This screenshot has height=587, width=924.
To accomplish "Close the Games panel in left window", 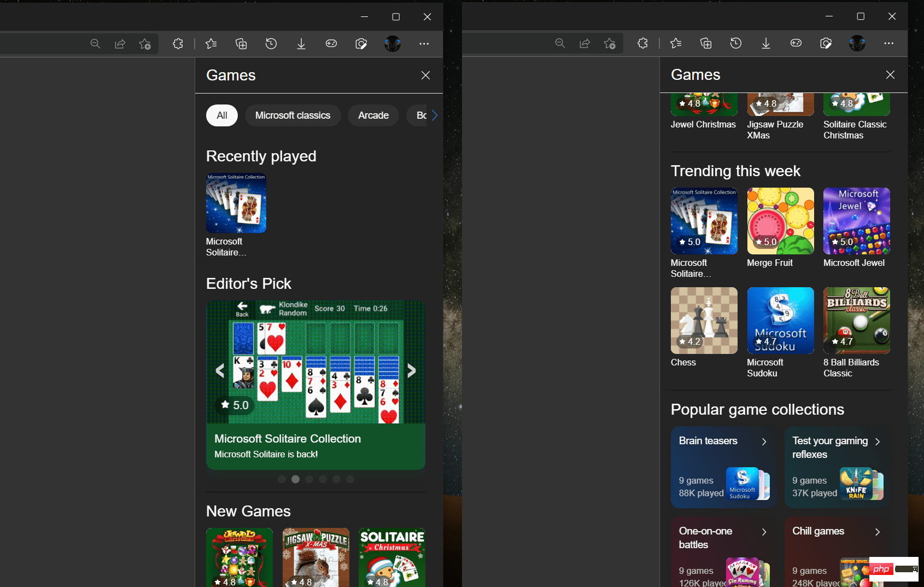I will [425, 75].
